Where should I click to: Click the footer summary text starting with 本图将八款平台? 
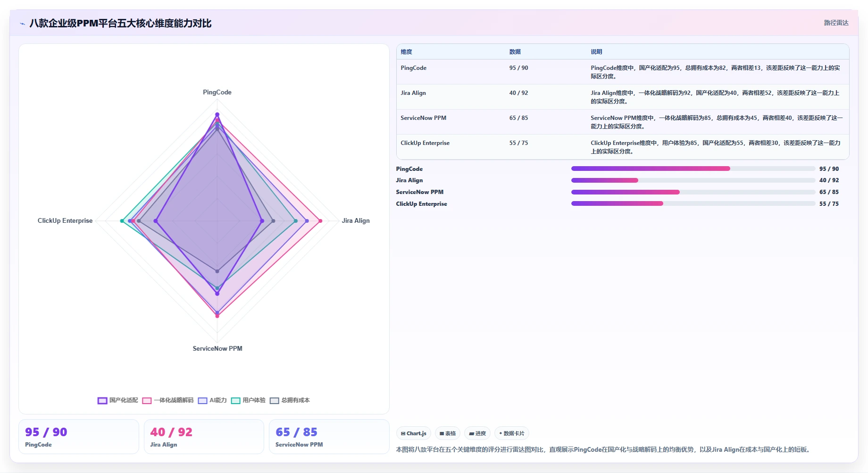[x=604, y=449]
